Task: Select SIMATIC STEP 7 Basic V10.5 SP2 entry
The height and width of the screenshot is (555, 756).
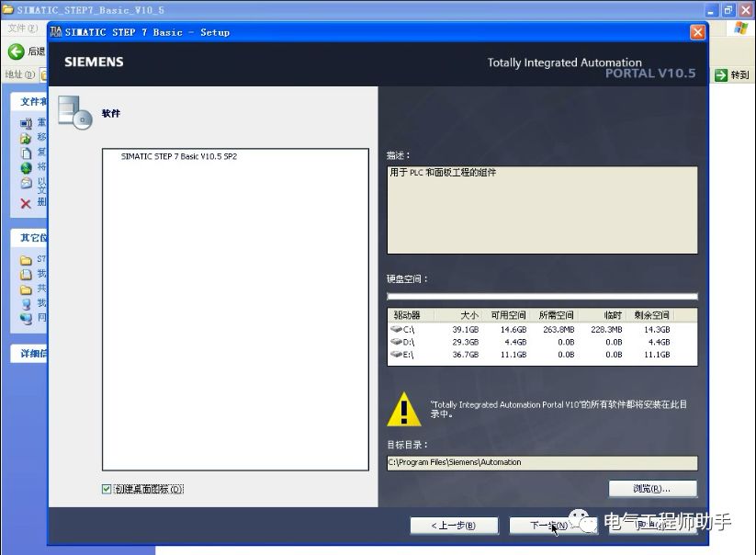Action: (x=179, y=156)
